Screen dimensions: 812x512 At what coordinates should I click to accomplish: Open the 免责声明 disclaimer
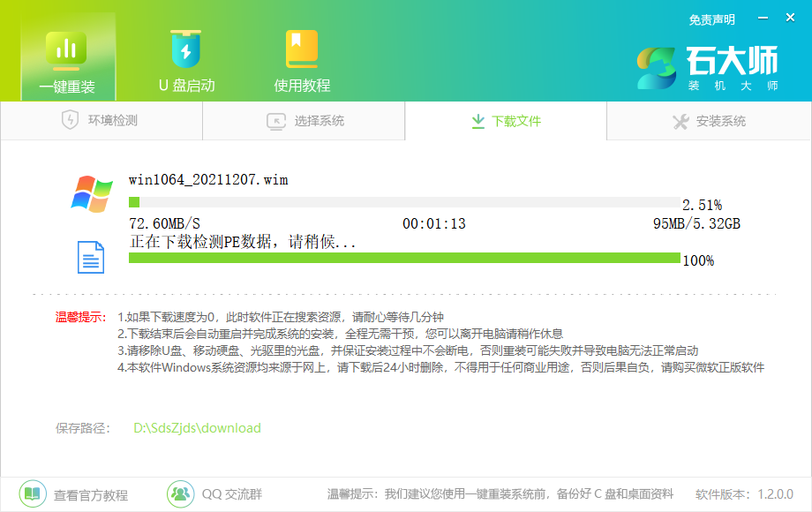click(711, 19)
